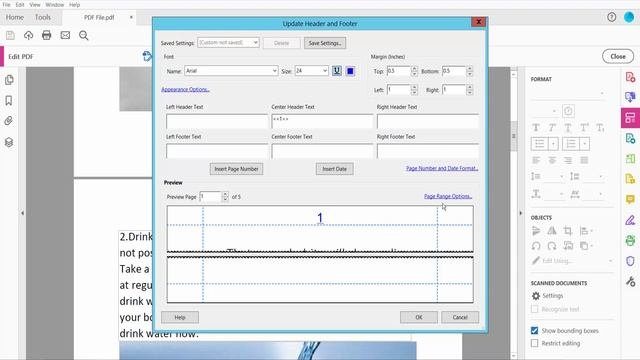Increase Preview Page number stepper
The height and width of the screenshot is (360, 640).
(x=225, y=194)
